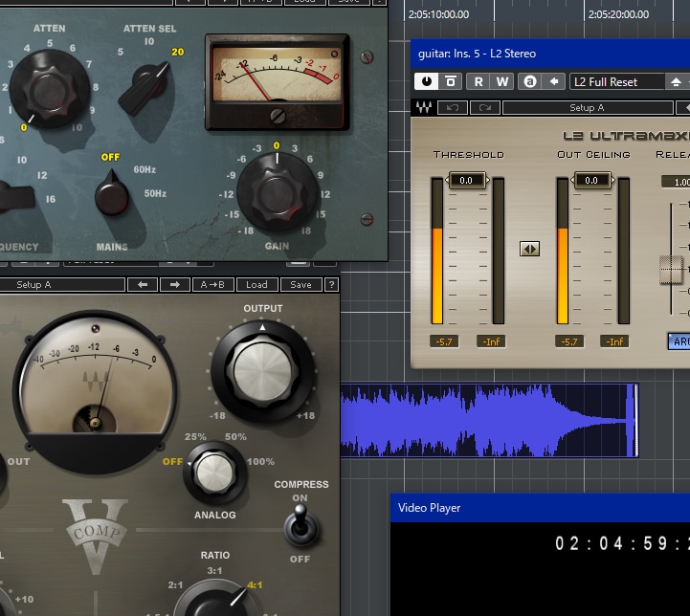Click the ? help button in V-Comp toolbar
Image resolution: width=690 pixels, height=616 pixels.
[x=331, y=284]
